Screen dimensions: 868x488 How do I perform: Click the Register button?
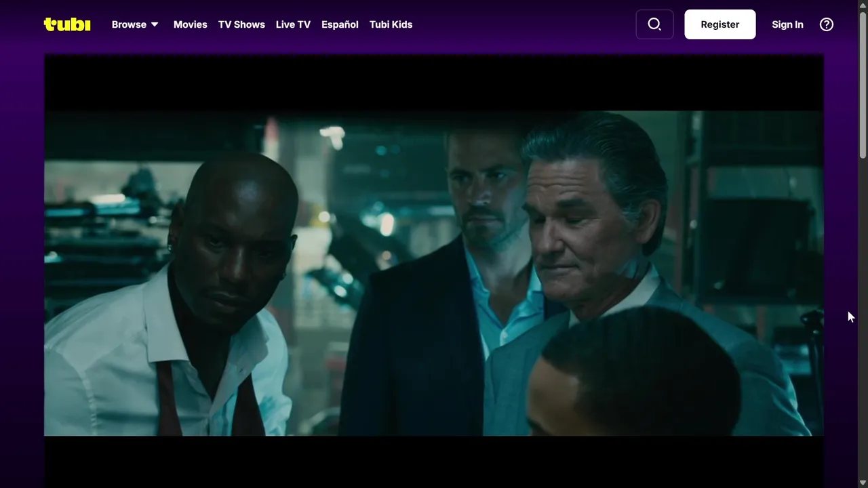point(720,24)
